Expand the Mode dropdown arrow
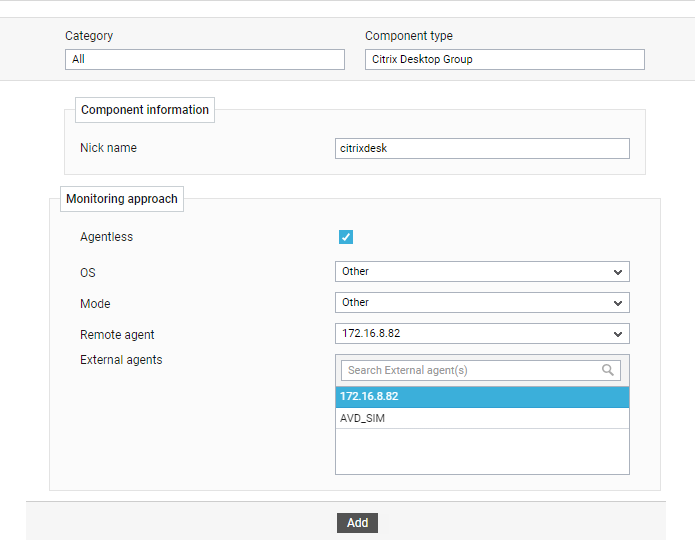Image resolution: width=695 pixels, height=540 pixels. pos(618,303)
